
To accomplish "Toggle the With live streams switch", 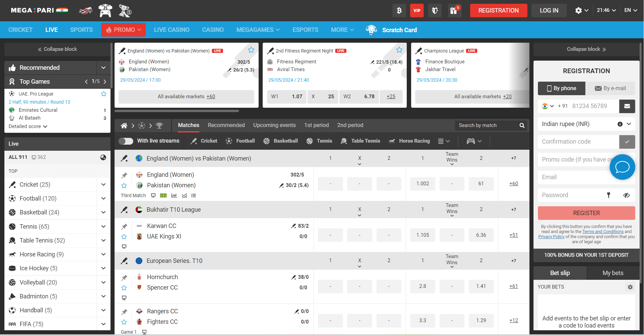I will coord(126,141).
